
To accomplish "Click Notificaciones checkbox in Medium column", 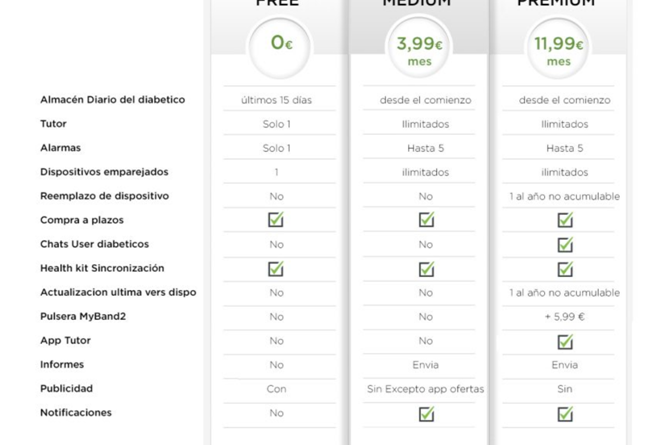I will click(x=426, y=413).
